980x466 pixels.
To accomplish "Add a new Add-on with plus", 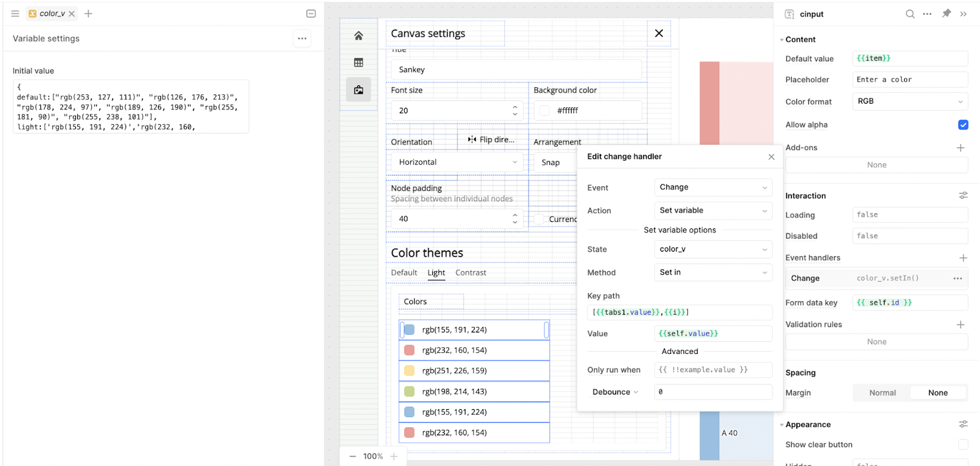I will tap(960, 148).
